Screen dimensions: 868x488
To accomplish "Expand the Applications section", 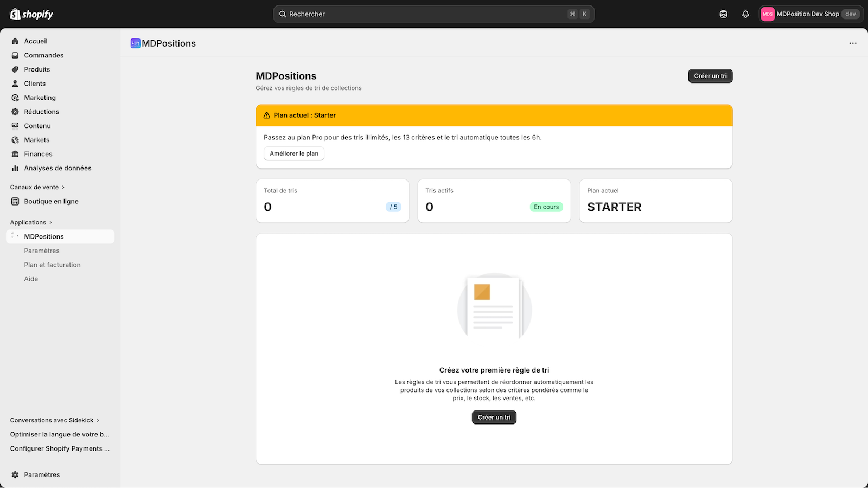I will pyautogui.click(x=30, y=222).
